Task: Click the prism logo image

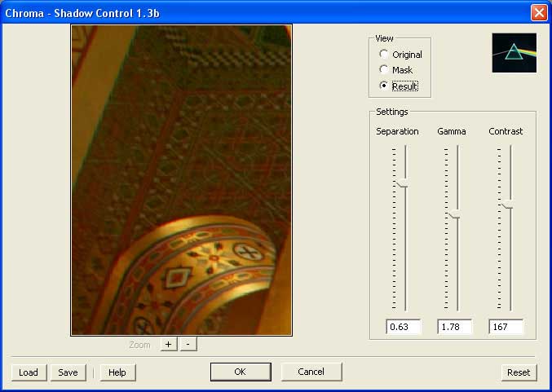Action: 514,53
